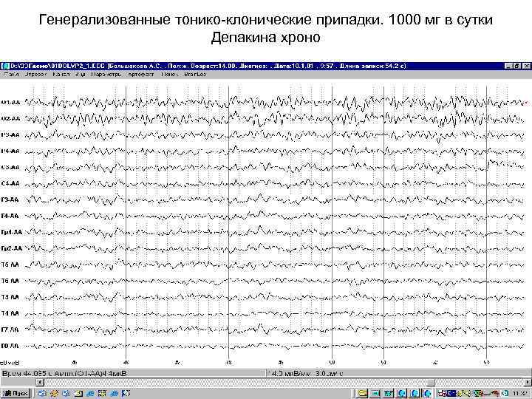Viewport: 532px width, 399px height.
Task: Click the EEG application icon in title bar
Action: coord(4,66)
